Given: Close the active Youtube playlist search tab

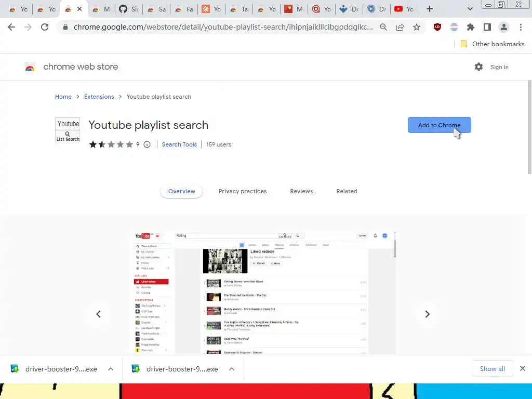Looking at the screenshot, I should (79, 9).
